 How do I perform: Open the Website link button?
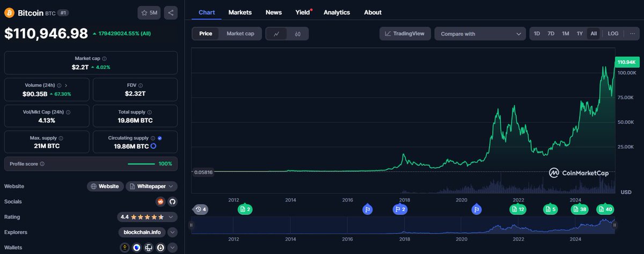point(105,186)
